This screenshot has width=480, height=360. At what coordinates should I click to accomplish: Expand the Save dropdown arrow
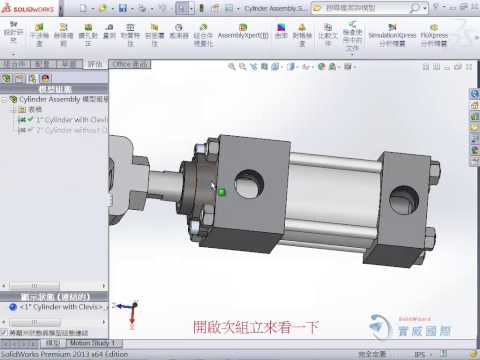132,9
